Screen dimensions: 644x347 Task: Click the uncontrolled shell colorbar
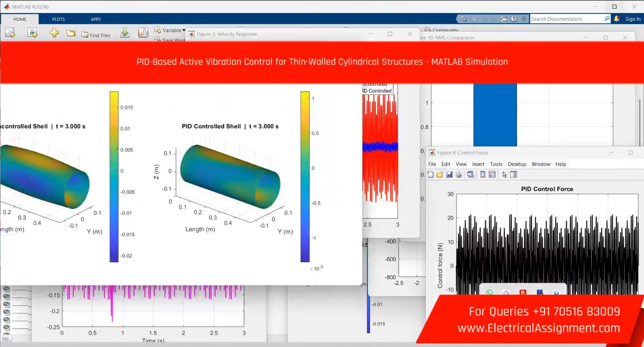(x=114, y=177)
